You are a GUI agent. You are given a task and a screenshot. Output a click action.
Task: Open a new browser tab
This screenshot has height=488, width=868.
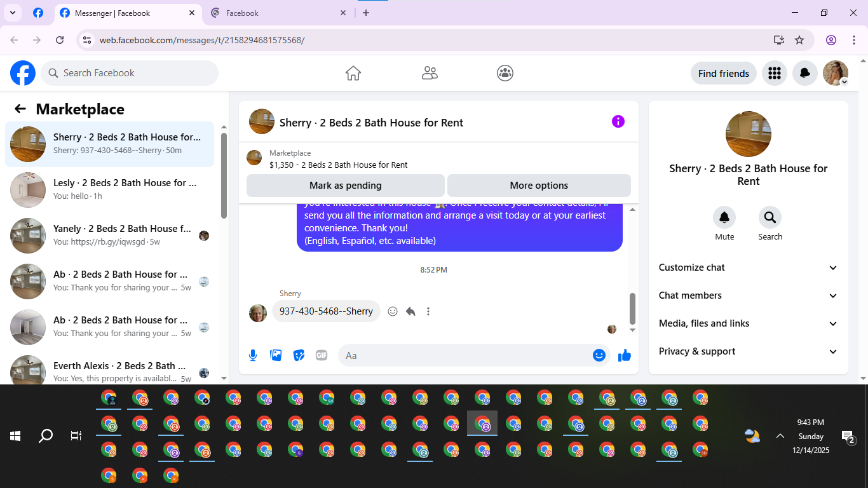click(x=366, y=13)
